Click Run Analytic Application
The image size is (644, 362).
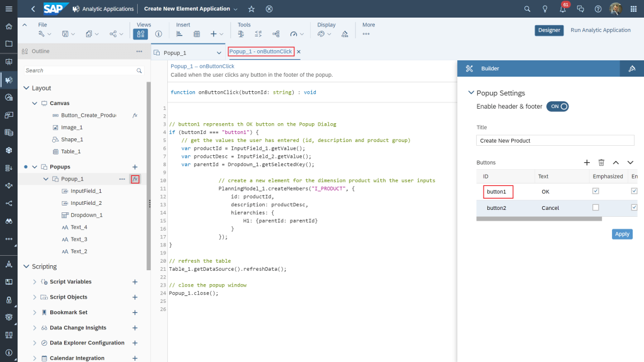pos(600,30)
